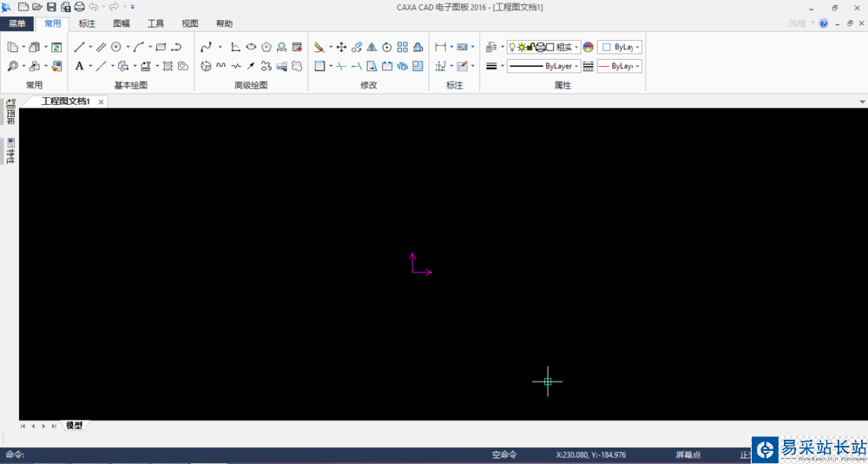Select the Polygon tool
The width and height of the screenshot is (868, 464).
tap(266, 47)
